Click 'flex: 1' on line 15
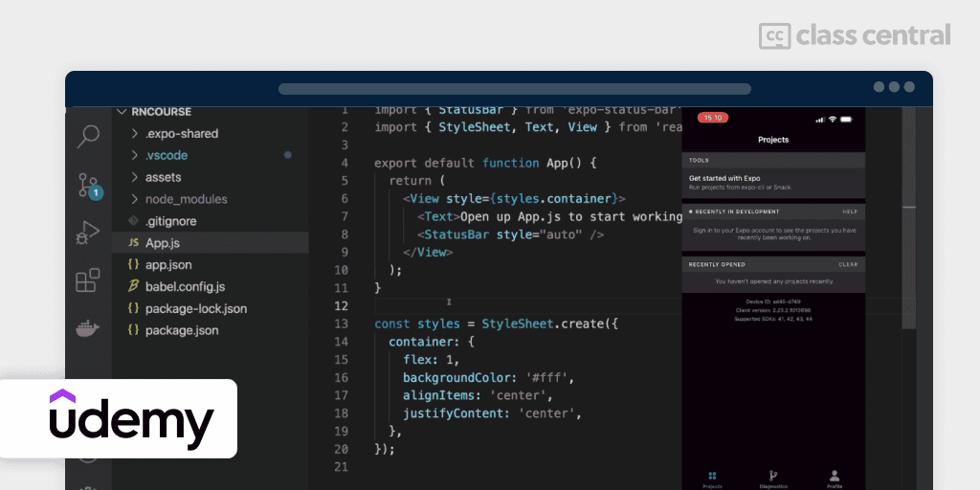 (430, 360)
